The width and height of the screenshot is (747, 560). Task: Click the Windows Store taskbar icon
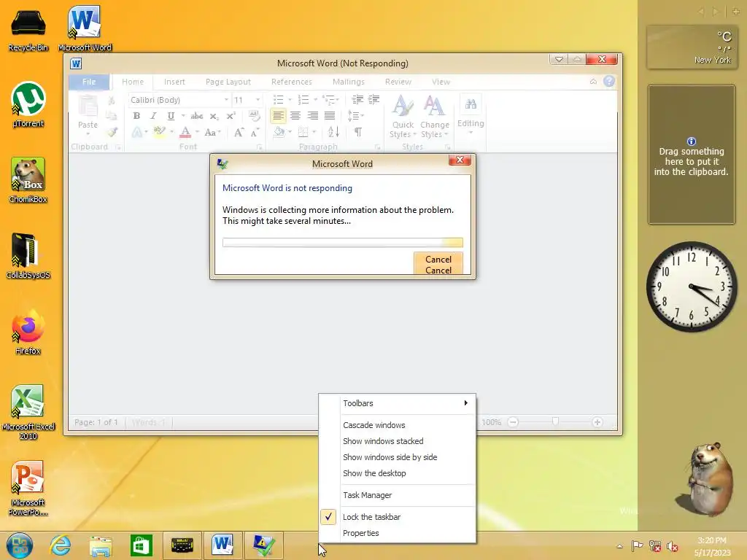click(141, 545)
